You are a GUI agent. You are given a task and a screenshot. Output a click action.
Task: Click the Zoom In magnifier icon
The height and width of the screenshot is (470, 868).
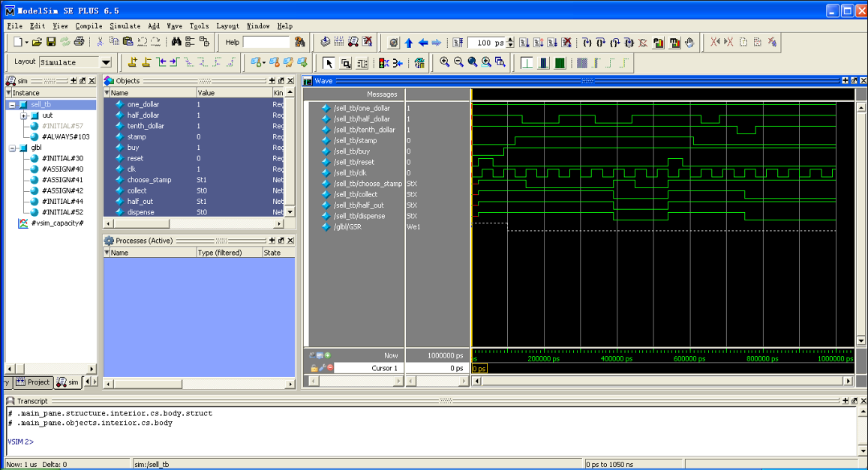pyautogui.click(x=445, y=62)
